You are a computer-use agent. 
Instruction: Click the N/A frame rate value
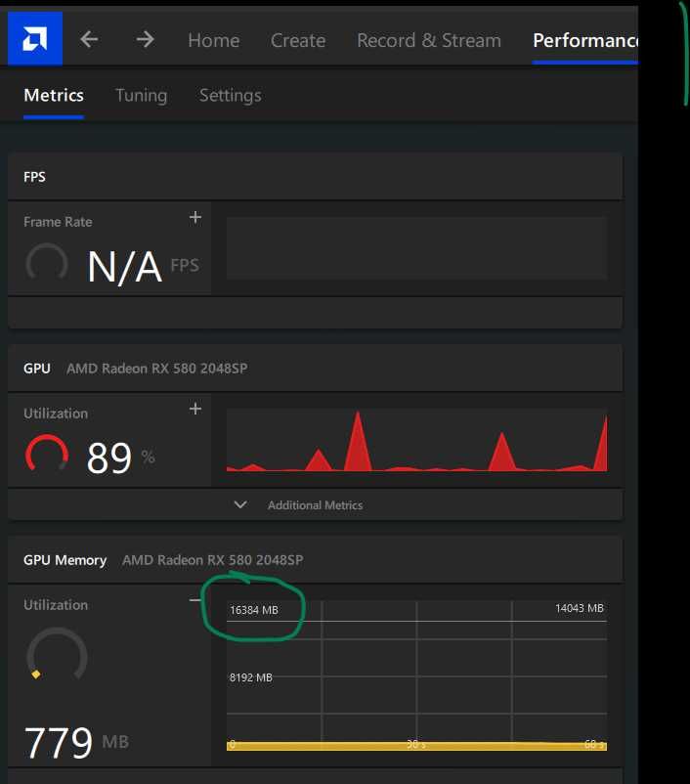click(x=124, y=267)
